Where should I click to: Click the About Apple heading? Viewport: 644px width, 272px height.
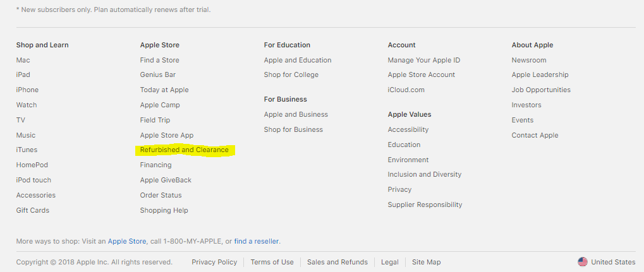(532, 45)
